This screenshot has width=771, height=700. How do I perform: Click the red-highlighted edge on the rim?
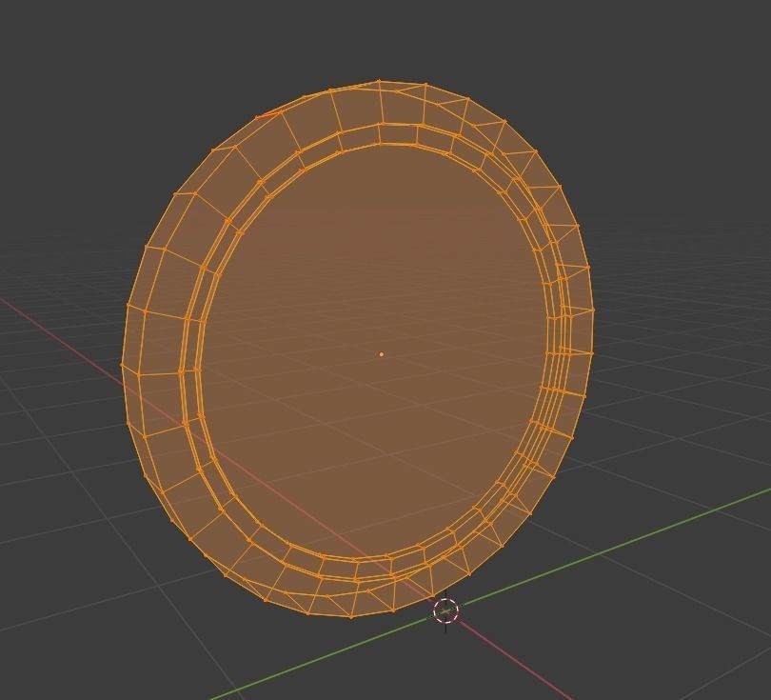pos(268,115)
